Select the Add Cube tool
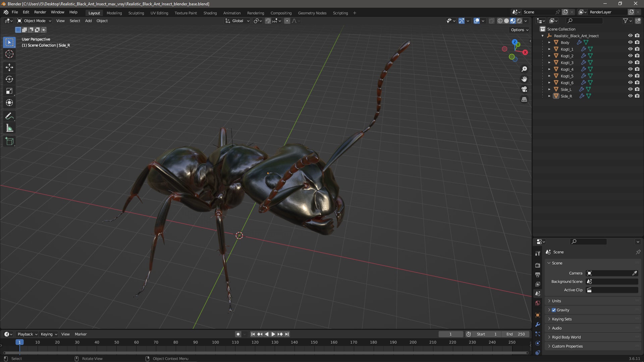 pyautogui.click(x=9, y=141)
